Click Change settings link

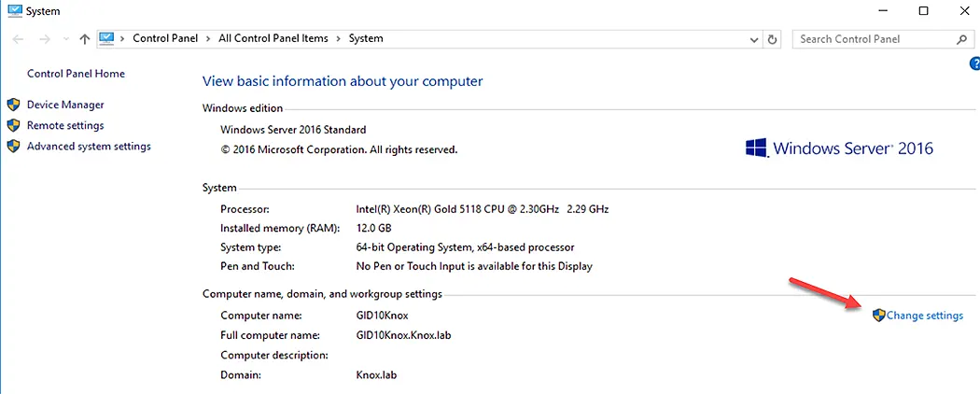pyautogui.click(x=924, y=316)
